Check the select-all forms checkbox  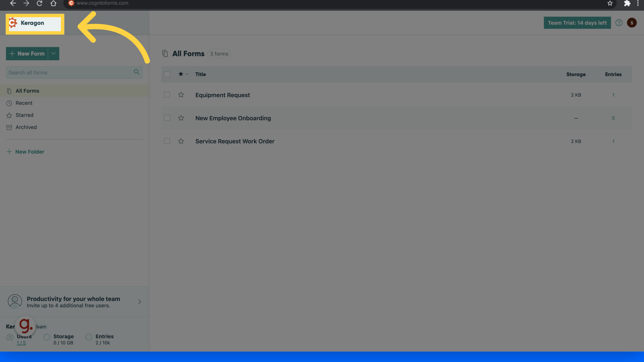pyautogui.click(x=167, y=74)
